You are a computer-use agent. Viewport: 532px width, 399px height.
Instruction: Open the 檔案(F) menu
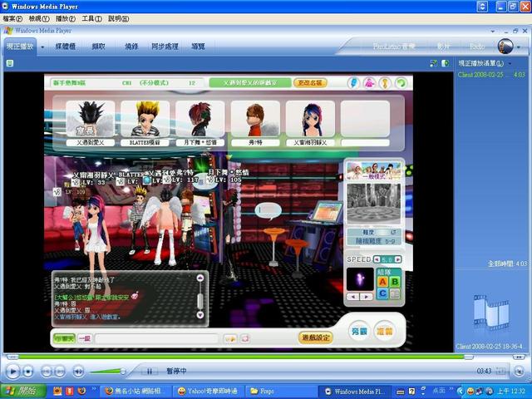coord(12,18)
